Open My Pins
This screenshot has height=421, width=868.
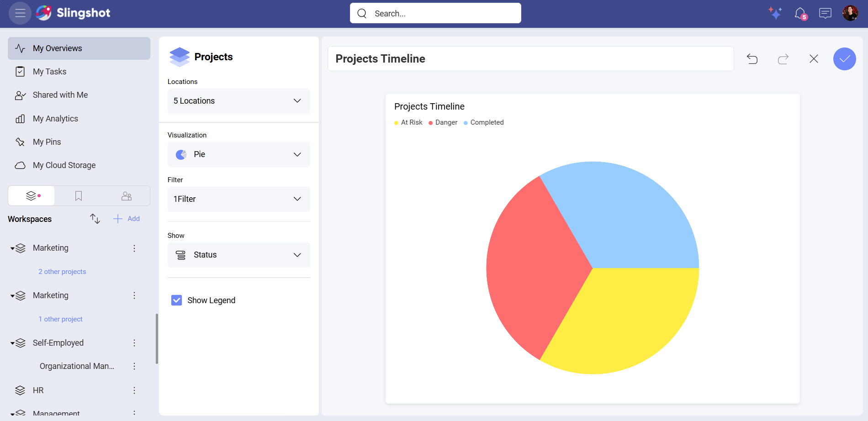pyautogui.click(x=47, y=142)
